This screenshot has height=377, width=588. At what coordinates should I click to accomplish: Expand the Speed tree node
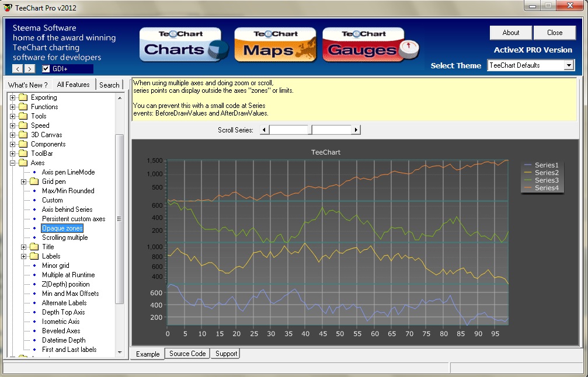[13, 125]
